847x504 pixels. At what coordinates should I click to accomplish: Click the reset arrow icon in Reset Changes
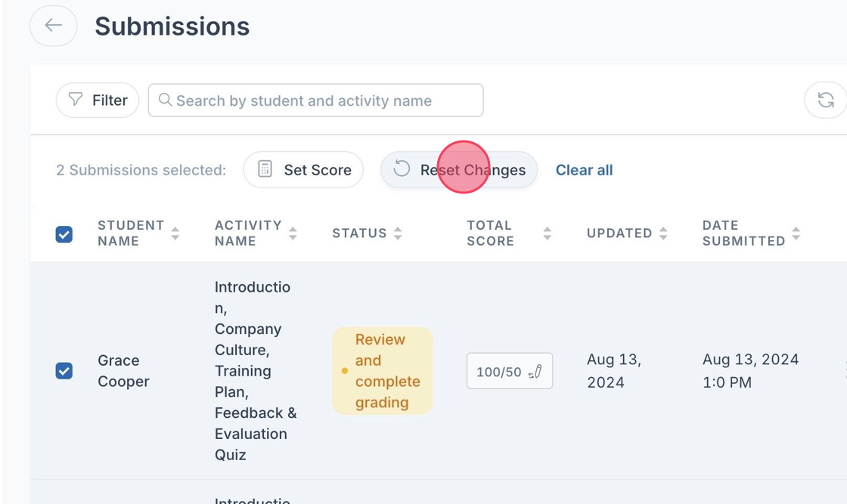tap(402, 169)
